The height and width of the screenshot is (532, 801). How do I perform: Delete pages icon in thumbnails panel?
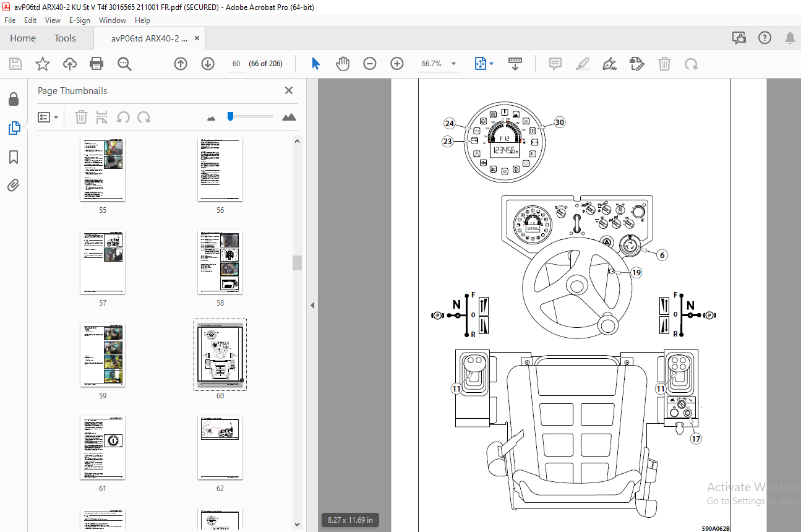click(81, 117)
